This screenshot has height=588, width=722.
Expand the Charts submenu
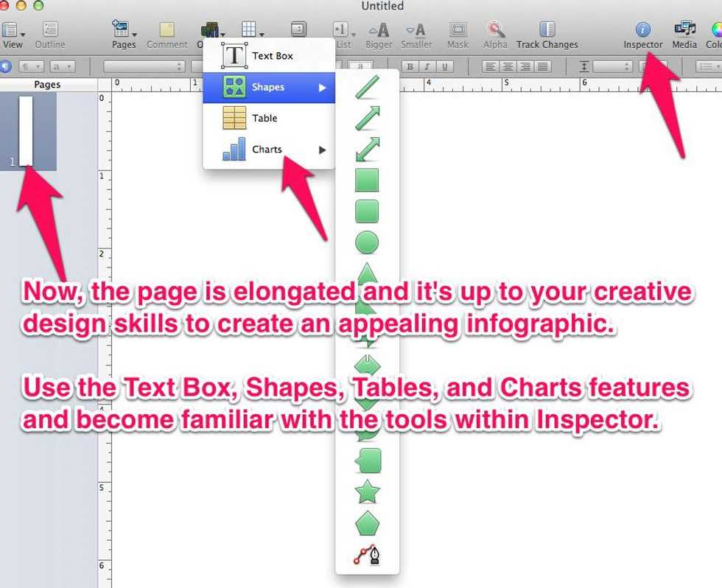tap(269, 150)
